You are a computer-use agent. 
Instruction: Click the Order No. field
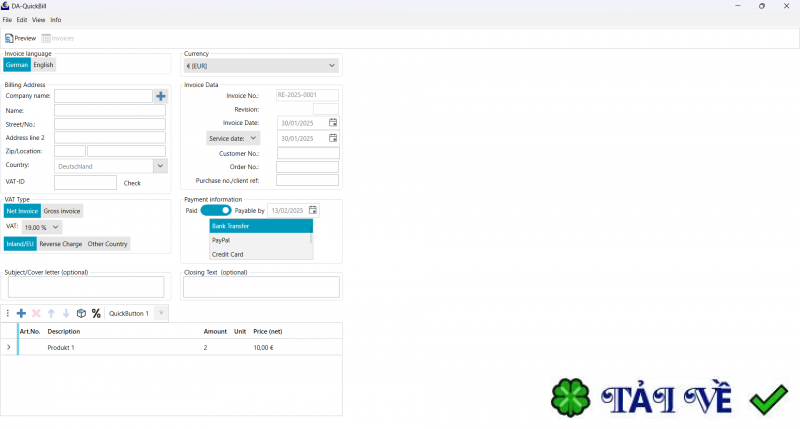pos(307,167)
